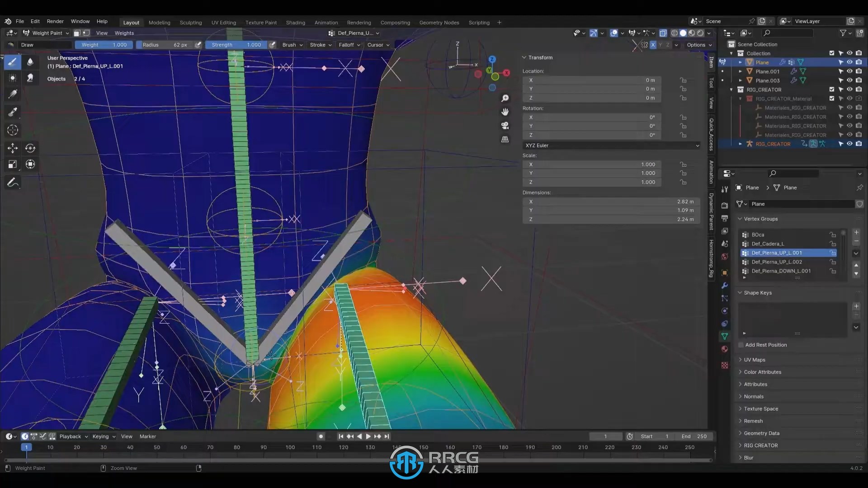Toggle visibility of Plane.003 object
This screenshot has width=868, height=488.
[x=849, y=80]
